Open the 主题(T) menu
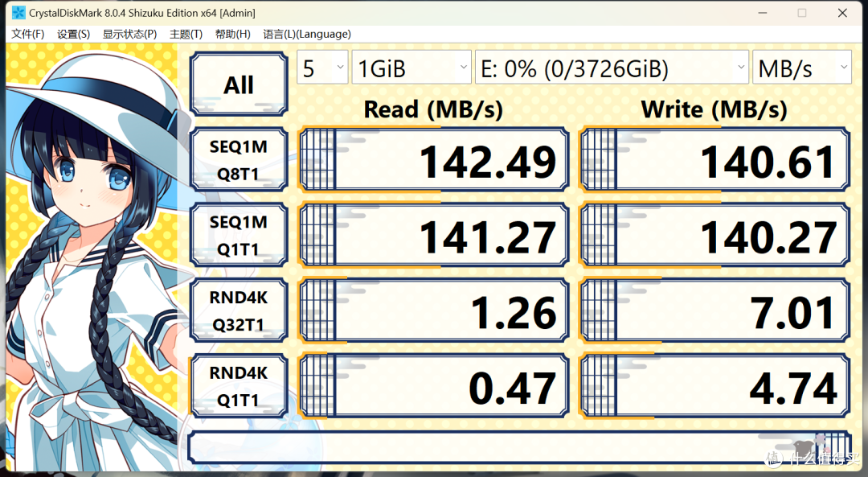 pos(186,34)
